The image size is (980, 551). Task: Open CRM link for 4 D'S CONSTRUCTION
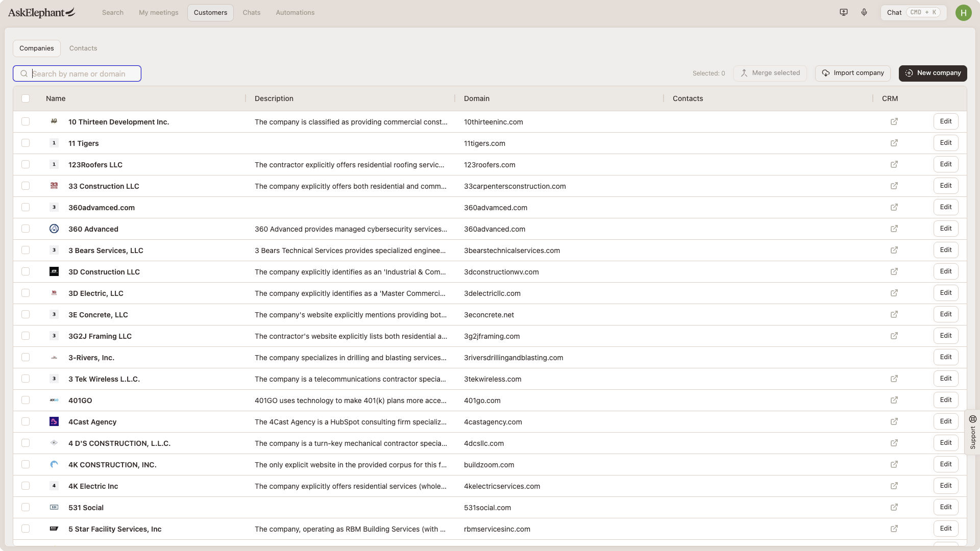(894, 443)
